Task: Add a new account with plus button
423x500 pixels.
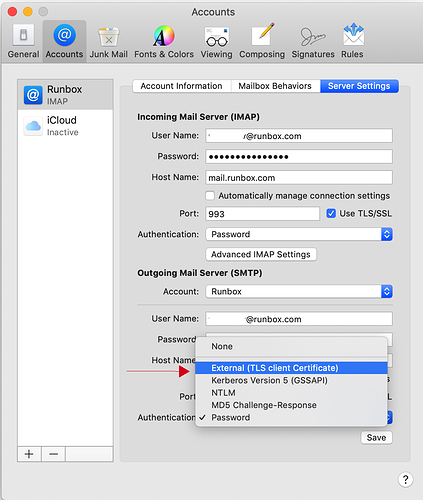Action: [x=29, y=454]
